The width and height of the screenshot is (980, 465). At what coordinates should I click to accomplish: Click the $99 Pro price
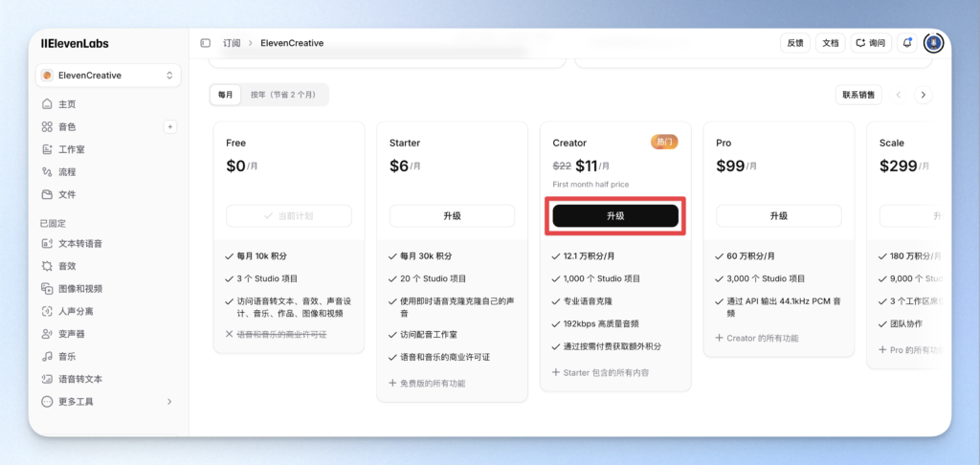pos(730,166)
